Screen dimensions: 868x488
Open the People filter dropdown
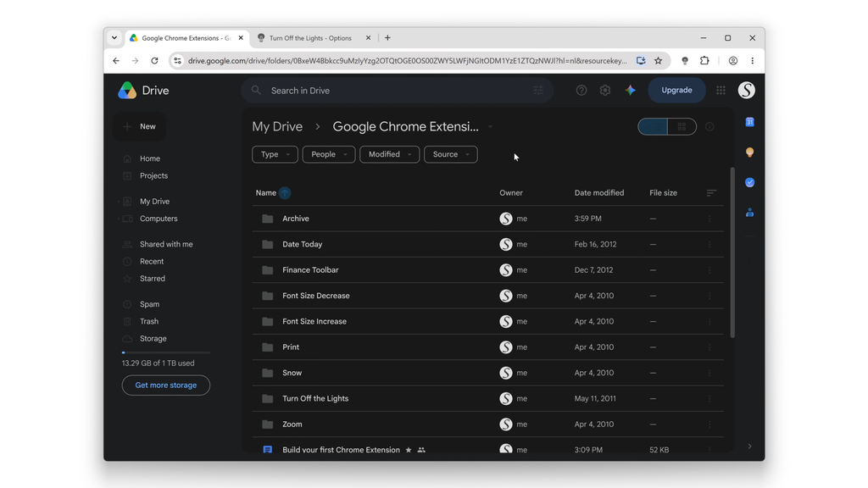329,154
